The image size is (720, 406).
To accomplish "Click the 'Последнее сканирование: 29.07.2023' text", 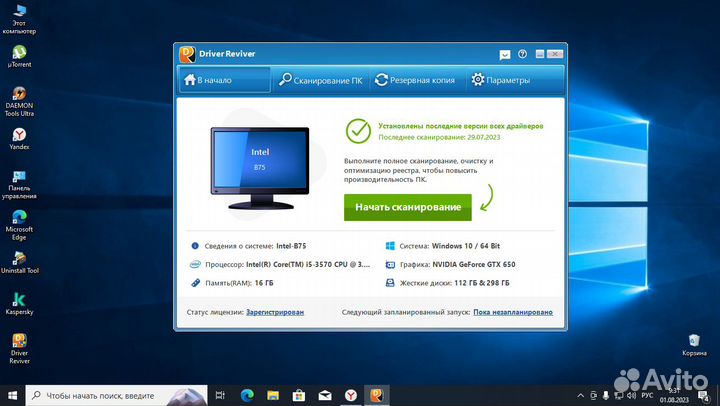I will [x=439, y=137].
